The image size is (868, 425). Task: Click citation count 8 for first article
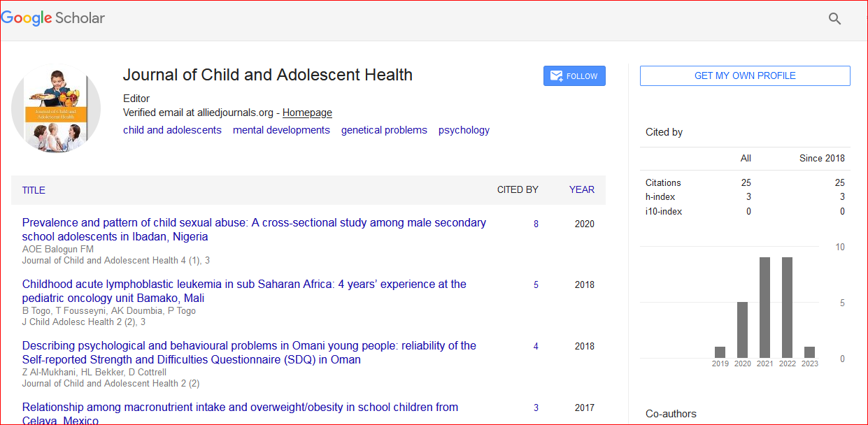tap(536, 224)
